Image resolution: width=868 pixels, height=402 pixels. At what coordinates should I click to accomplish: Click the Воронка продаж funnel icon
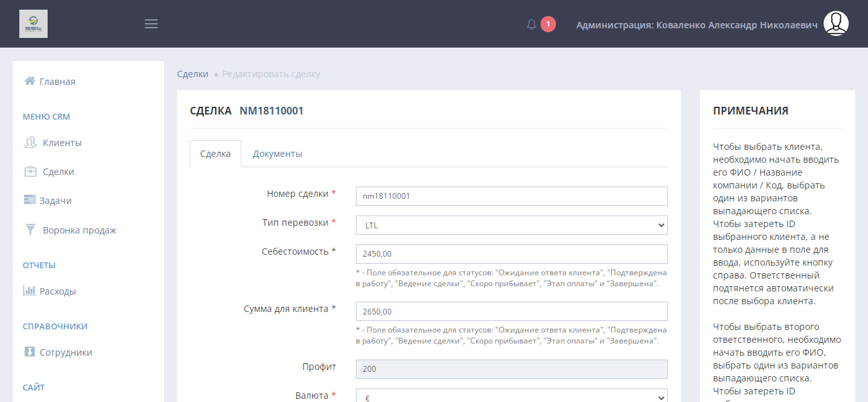[30, 230]
